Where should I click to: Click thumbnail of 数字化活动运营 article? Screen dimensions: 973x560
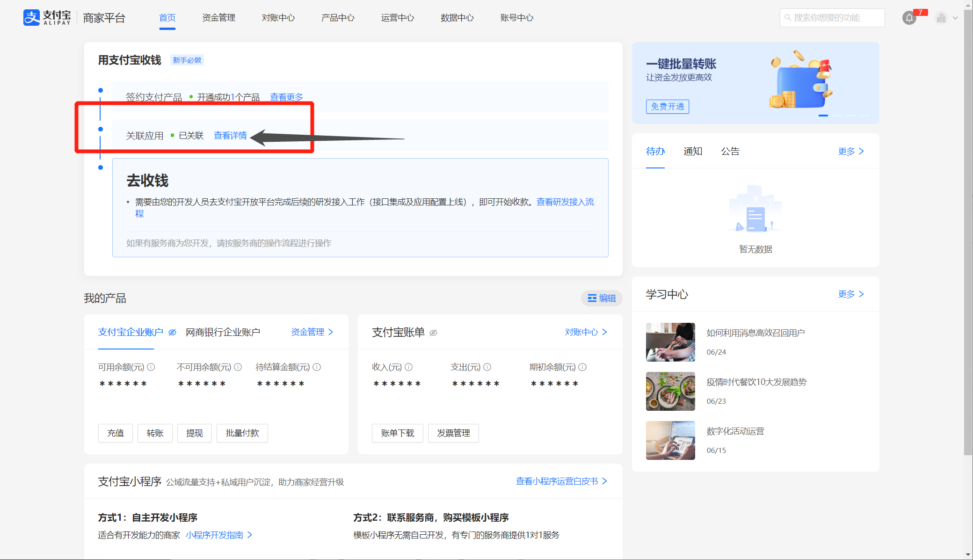[670, 440]
